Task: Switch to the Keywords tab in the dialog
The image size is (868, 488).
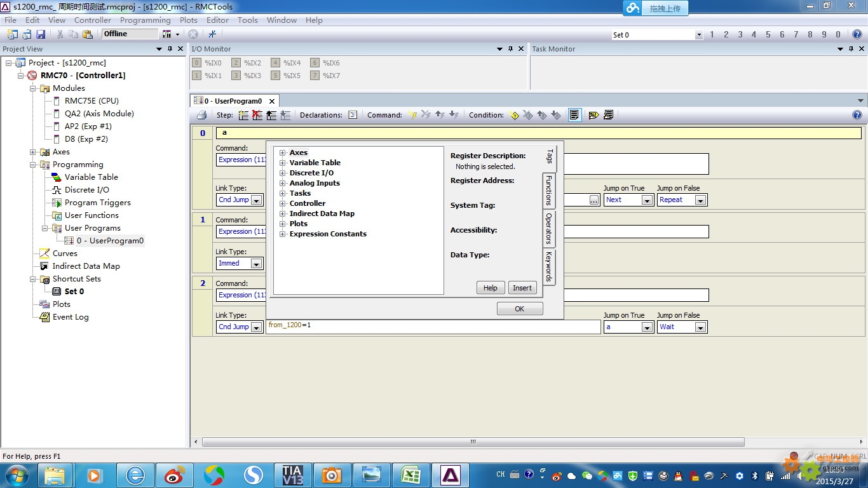Action: pos(549,266)
